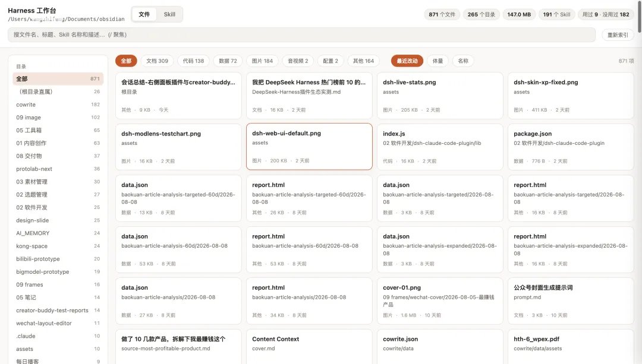Open 我把 DeepSeek Harness 热门榜 card
642x364 pixels.
click(309, 96)
